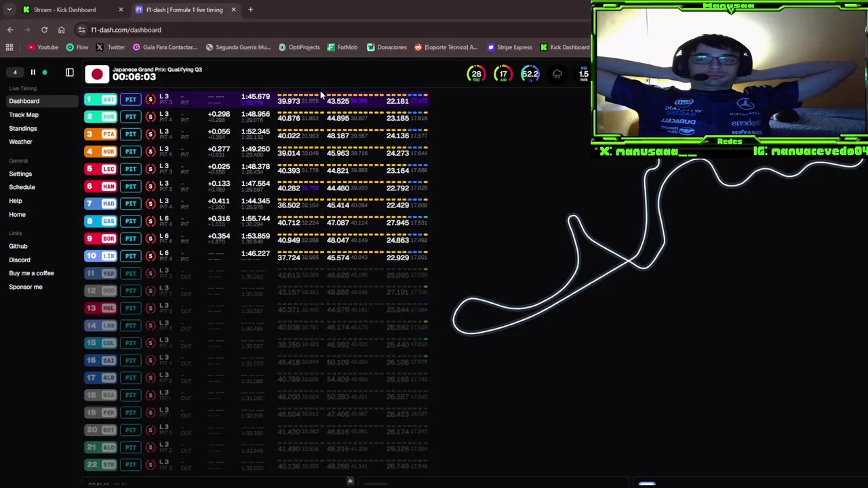Viewport: 868px width, 488px height.
Task: Close the f1-dash Formula 1 live timing tab
Action: (233, 9)
